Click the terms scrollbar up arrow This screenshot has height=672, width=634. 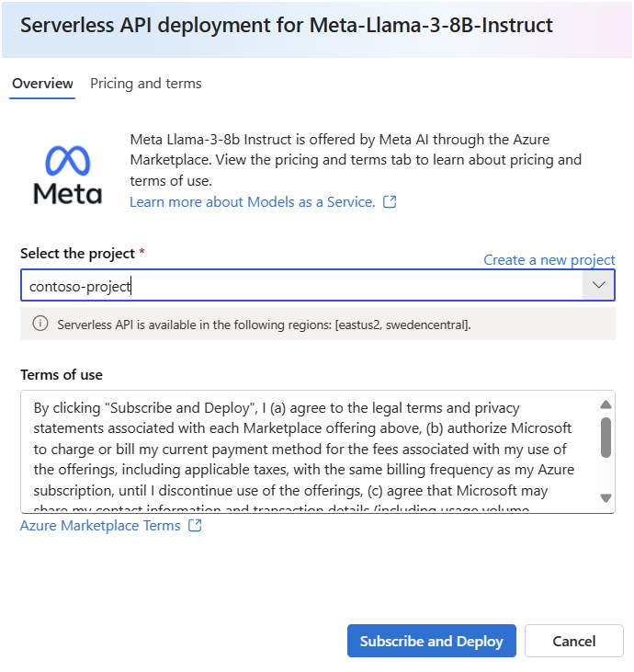click(x=606, y=404)
